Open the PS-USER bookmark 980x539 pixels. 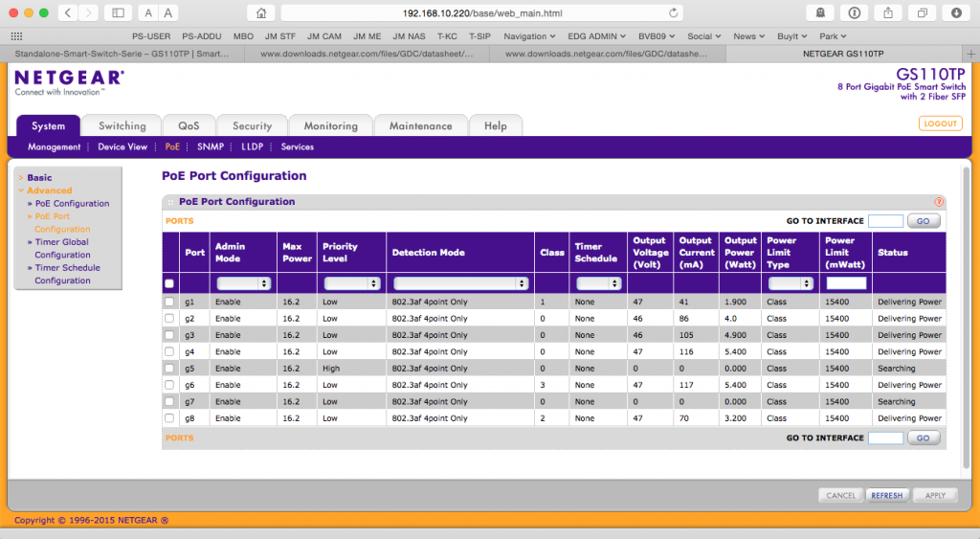[151, 36]
